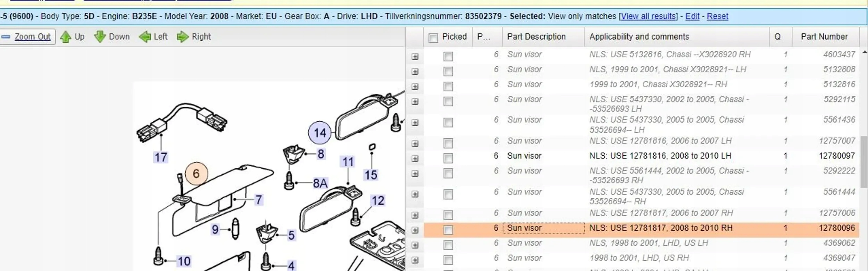Click the green Down arrow icon
This screenshot has width=868, height=271.
tap(100, 37)
